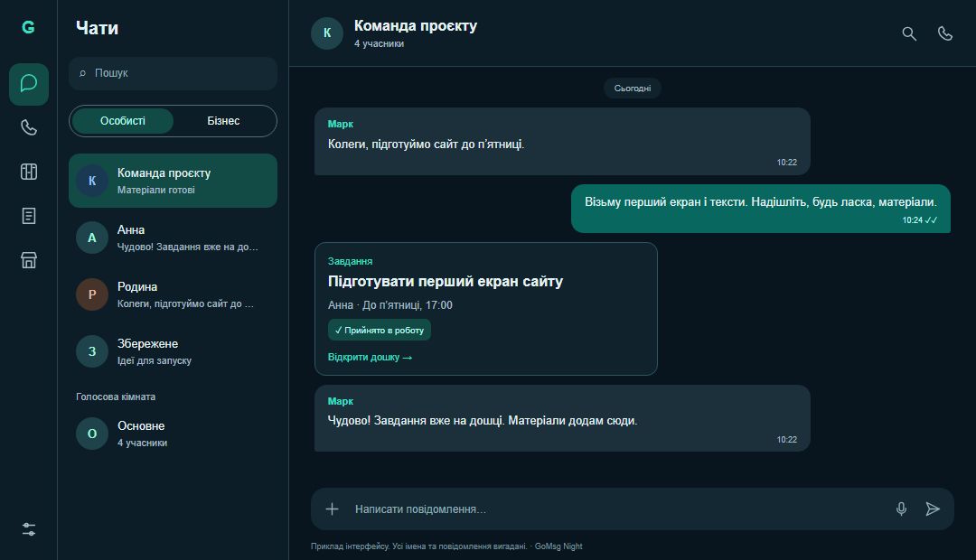Search inside the conversation with the magnifier icon
Viewport: 976px width, 560px height.
(x=909, y=33)
